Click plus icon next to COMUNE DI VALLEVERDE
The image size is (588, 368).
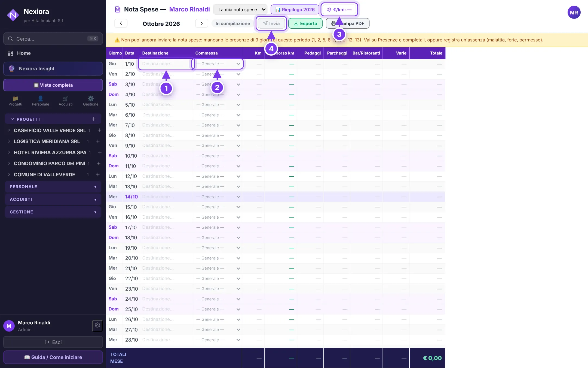pyautogui.click(x=98, y=174)
